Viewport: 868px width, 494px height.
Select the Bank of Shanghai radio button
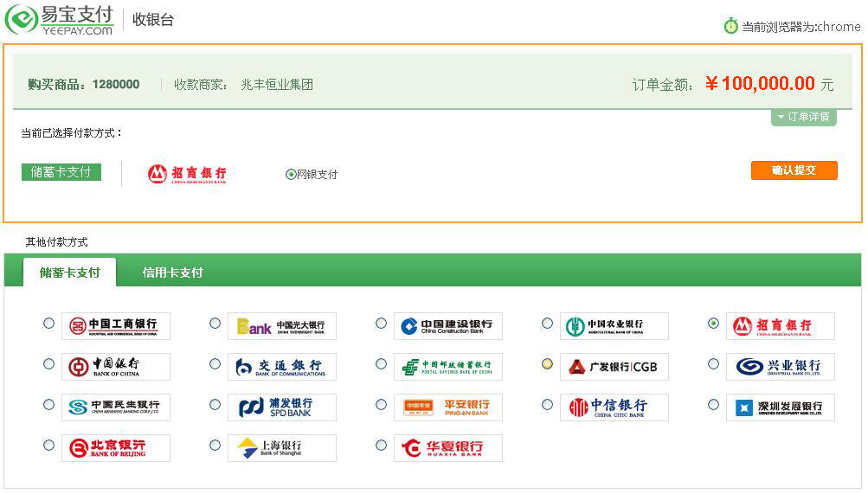(x=215, y=446)
